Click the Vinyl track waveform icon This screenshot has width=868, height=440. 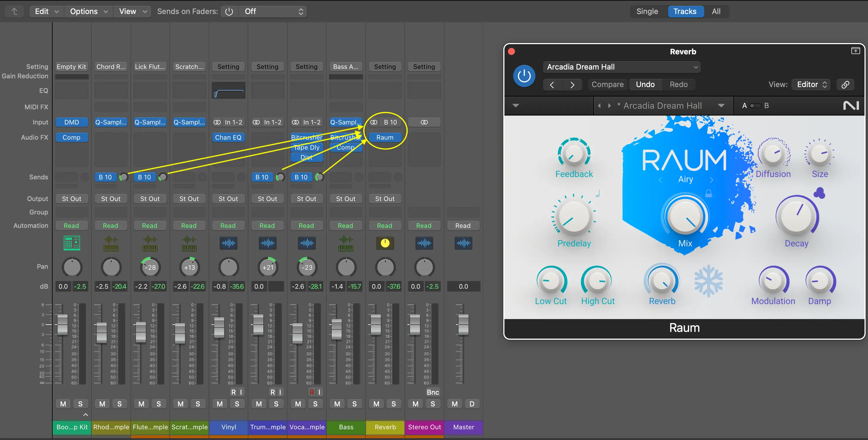[229, 243]
